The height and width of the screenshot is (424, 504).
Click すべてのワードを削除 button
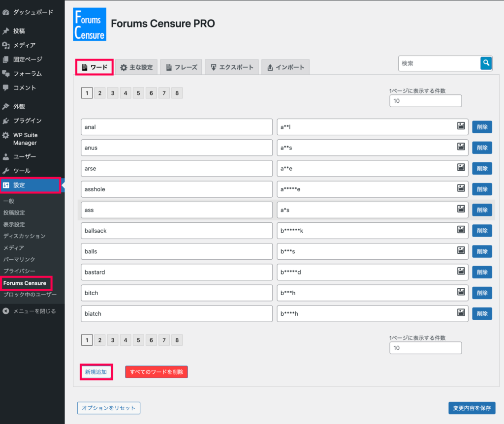tap(157, 372)
